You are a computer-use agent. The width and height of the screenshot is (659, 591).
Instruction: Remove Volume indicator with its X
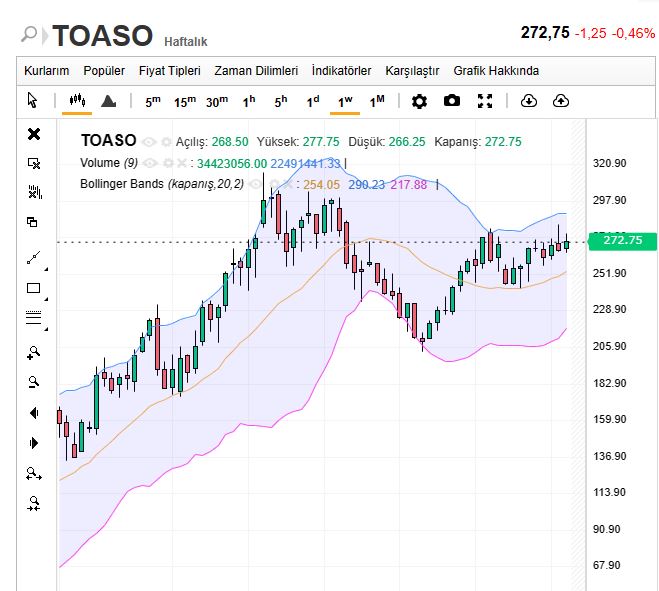click(182, 163)
